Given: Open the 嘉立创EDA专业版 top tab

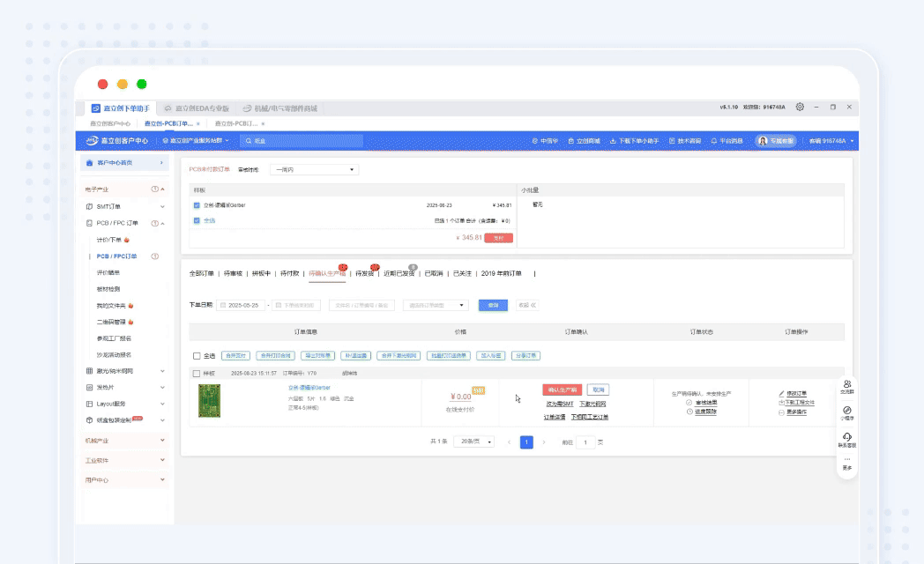Looking at the screenshot, I should tap(197, 108).
